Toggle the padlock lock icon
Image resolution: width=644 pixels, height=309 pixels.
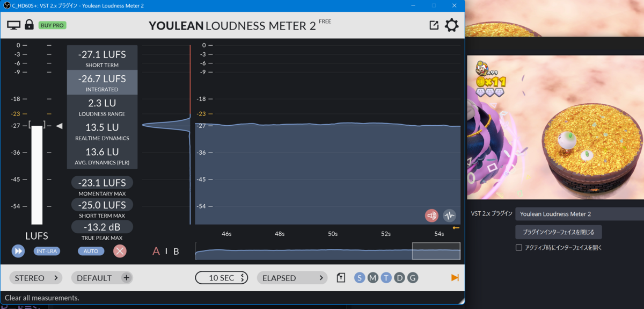tap(29, 25)
